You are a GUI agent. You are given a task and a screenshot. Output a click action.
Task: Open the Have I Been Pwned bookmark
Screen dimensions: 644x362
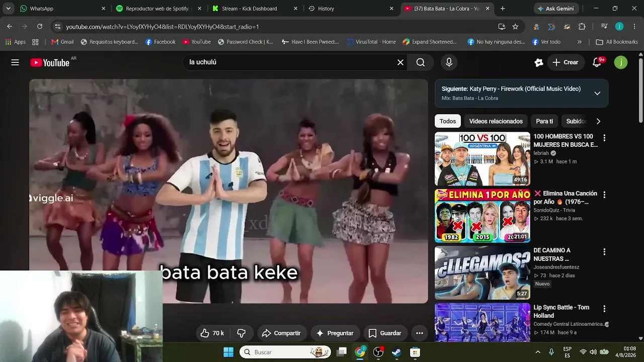[310, 42]
